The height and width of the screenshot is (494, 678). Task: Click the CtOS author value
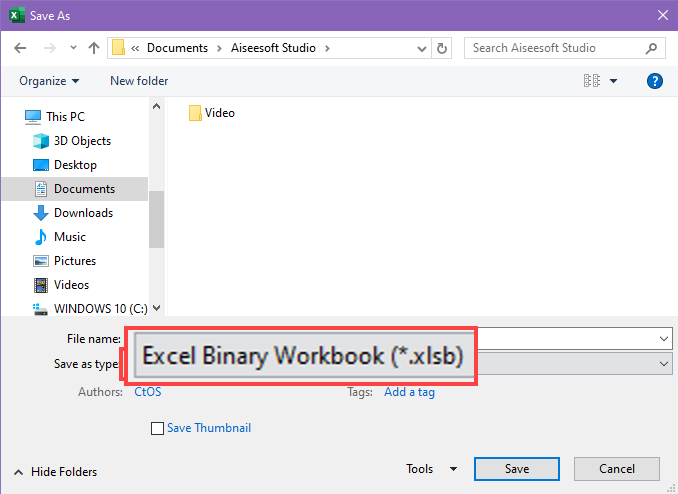click(148, 392)
